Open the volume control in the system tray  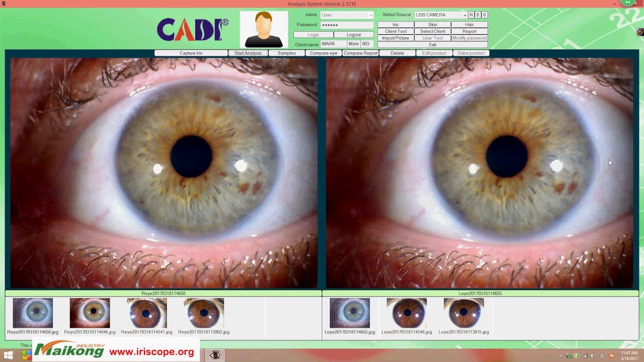pos(592,355)
